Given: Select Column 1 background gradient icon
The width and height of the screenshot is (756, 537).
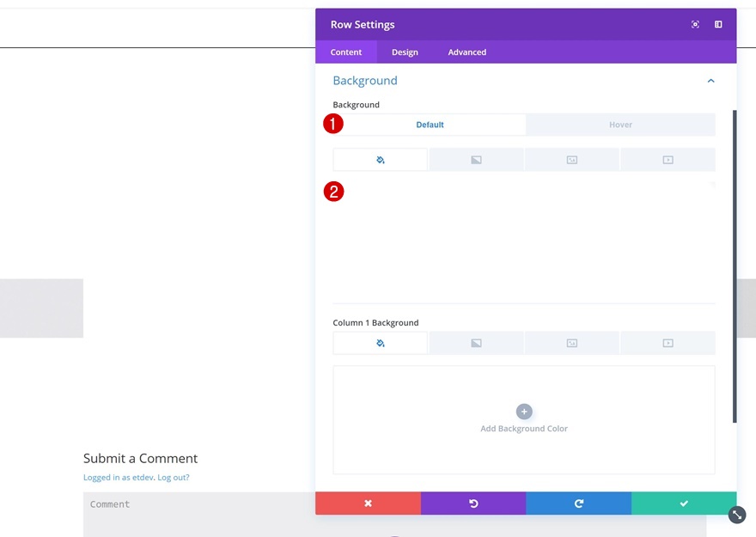Looking at the screenshot, I should (476, 343).
